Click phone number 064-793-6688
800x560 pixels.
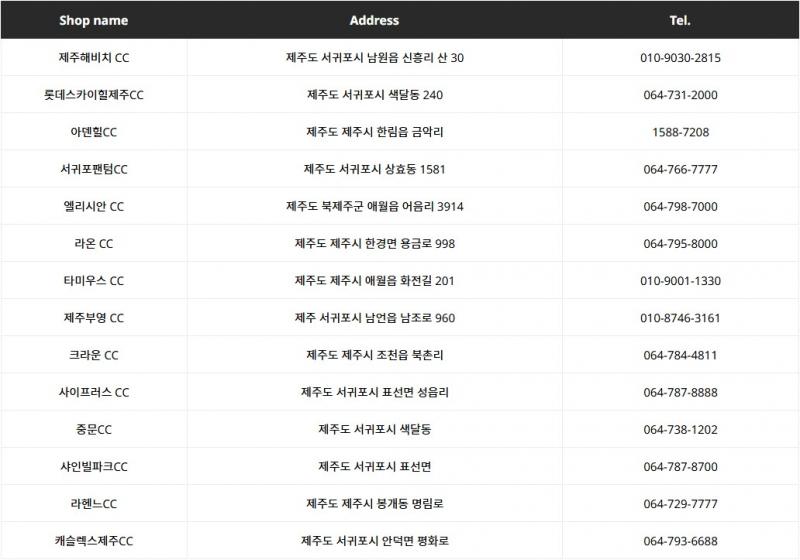pyautogui.click(x=680, y=541)
